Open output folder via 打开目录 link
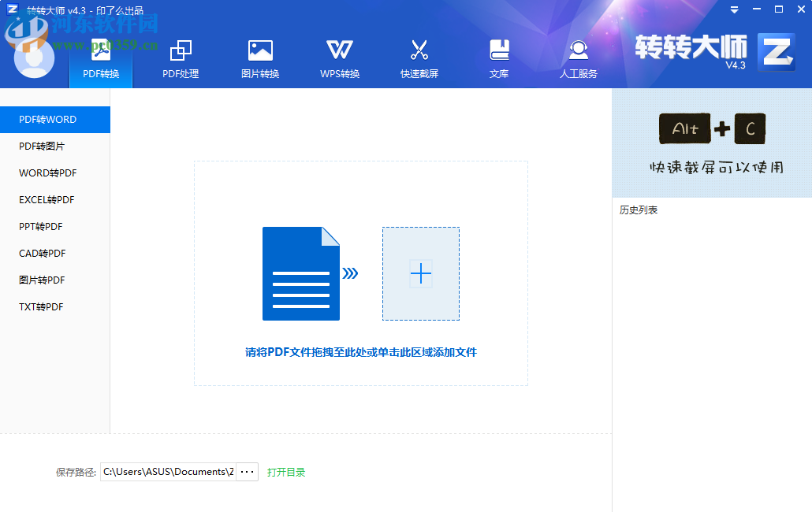The height and width of the screenshot is (512, 812). (x=286, y=471)
